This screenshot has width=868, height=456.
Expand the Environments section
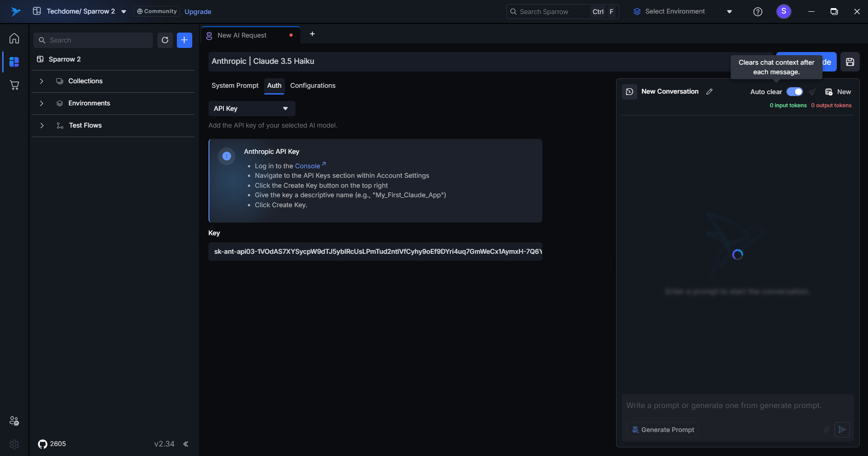[x=42, y=103]
